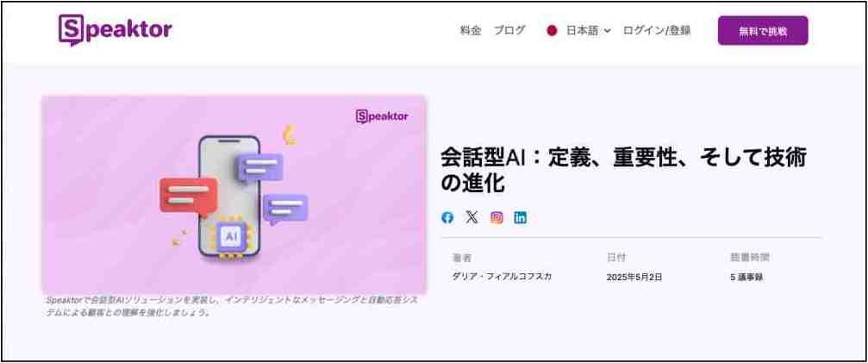
Task: Open the ブログ menu item
Action: coord(509,31)
